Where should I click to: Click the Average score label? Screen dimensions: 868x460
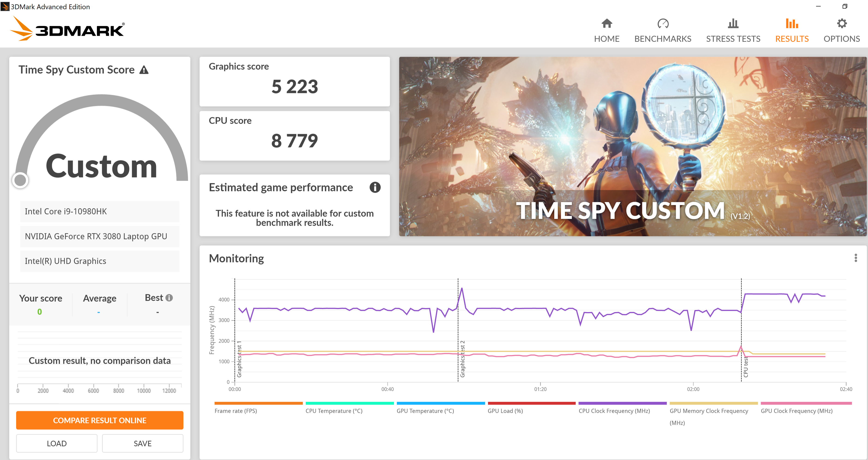tap(100, 298)
